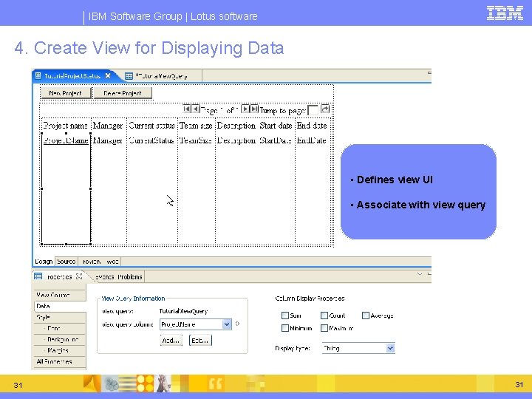Click the IBM logo
The image size is (532, 399).
(x=505, y=13)
